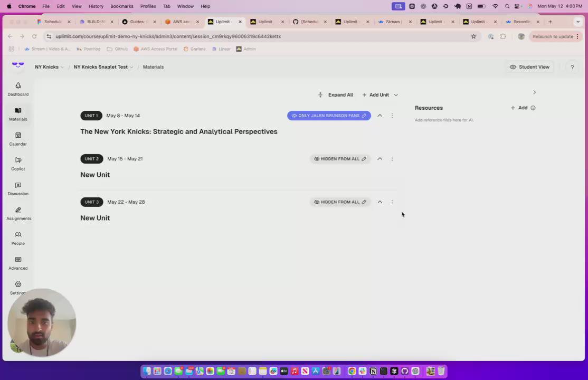Viewport: 588px width, 380px height.
Task: Add a new unit
Action: (x=376, y=95)
